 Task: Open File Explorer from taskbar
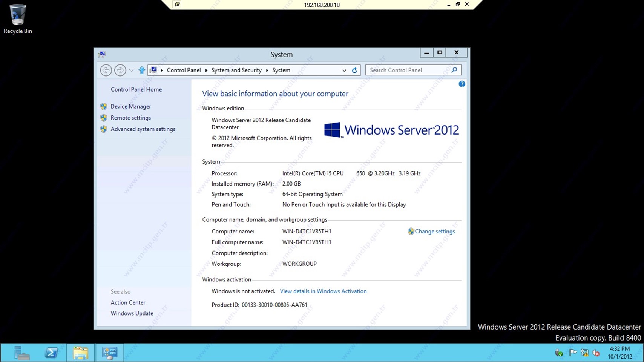tap(81, 353)
